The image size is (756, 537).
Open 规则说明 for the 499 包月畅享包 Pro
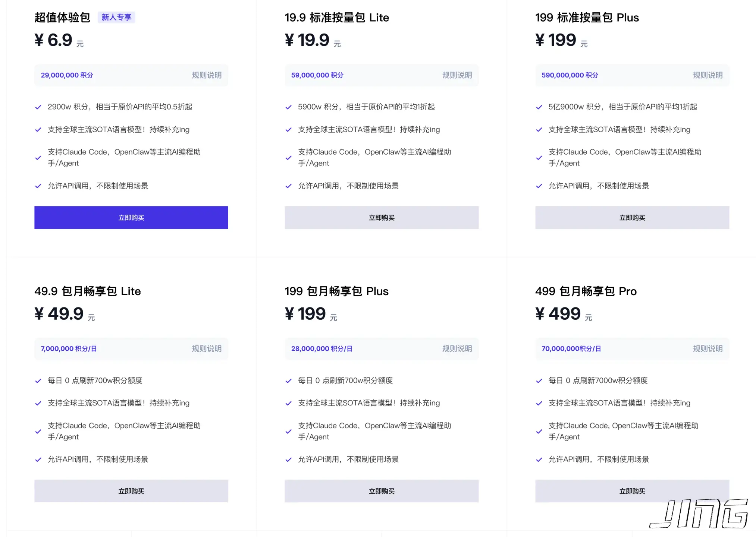click(x=707, y=349)
